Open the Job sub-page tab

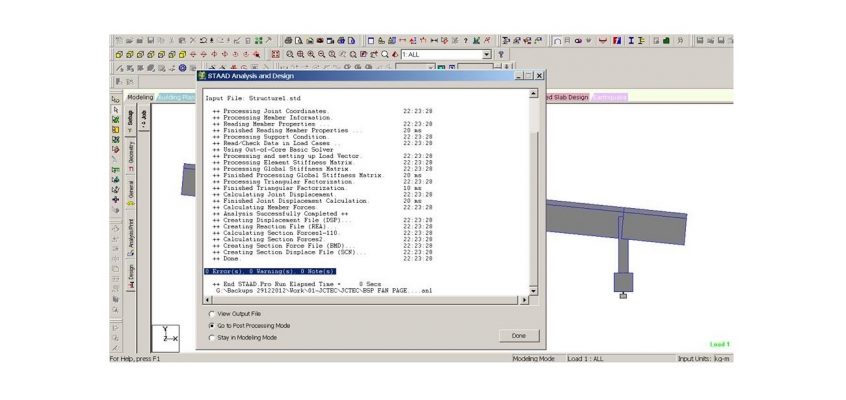pyautogui.click(x=144, y=116)
